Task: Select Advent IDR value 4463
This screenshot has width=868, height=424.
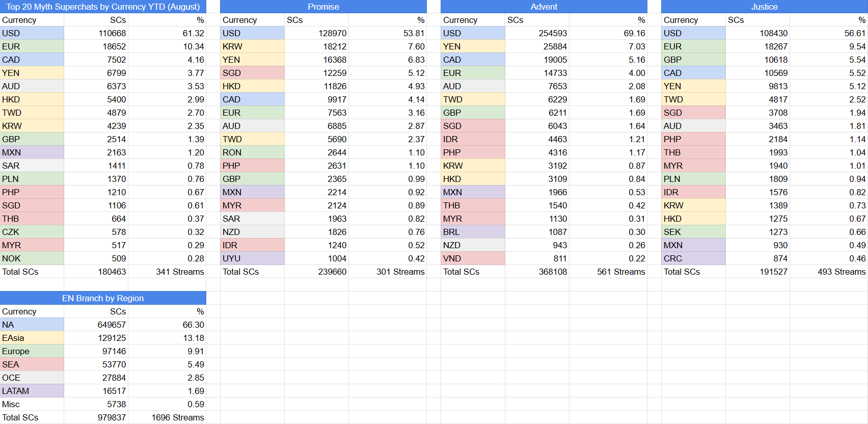Action: click(x=537, y=139)
